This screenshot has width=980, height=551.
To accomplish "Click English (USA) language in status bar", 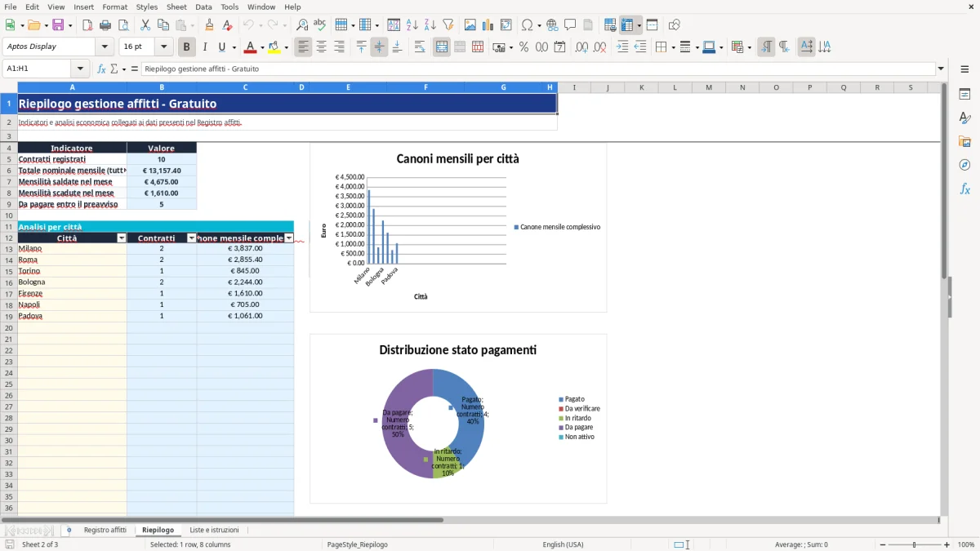I will (x=563, y=544).
